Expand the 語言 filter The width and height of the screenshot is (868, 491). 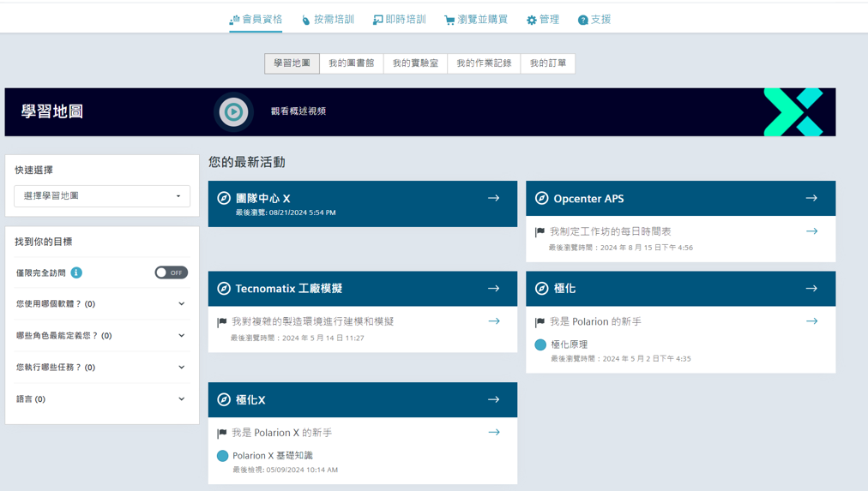pos(102,399)
